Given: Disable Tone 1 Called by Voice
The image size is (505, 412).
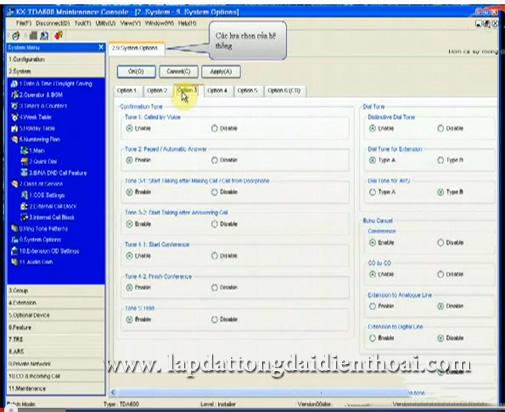Looking at the screenshot, I should point(214,128).
